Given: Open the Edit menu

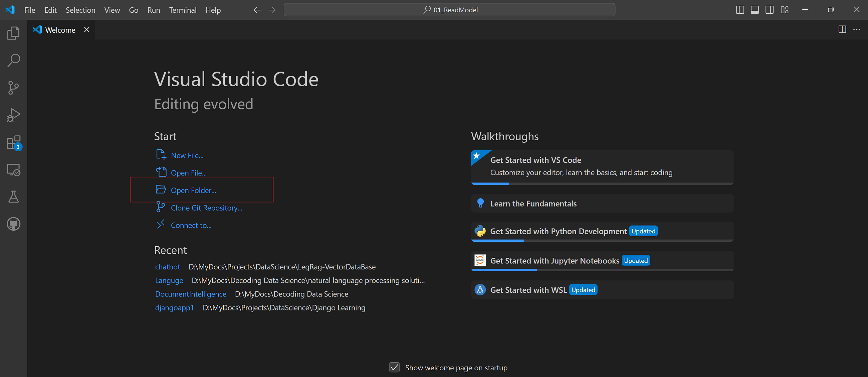Looking at the screenshot, I should coord(50,10).
